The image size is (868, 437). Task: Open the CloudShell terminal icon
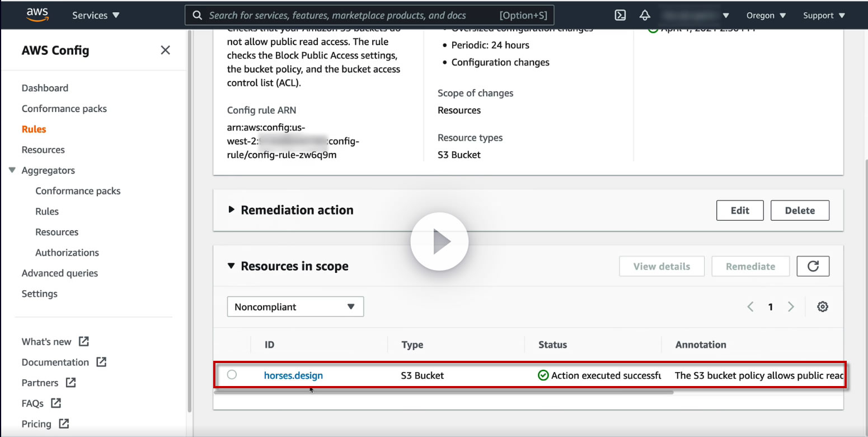(x=620, y=15)
